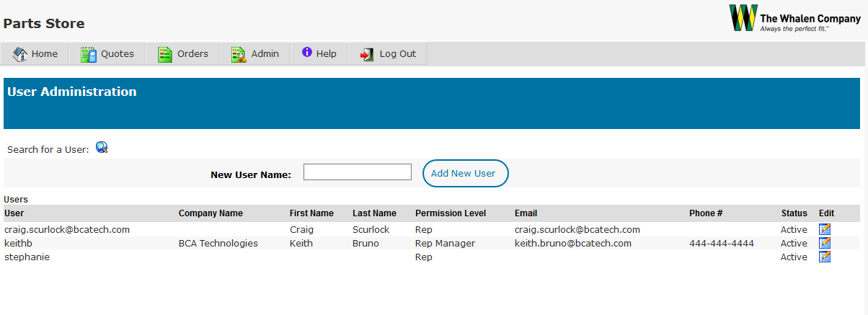Screen dimensions: 868x315
Task: Click the Home house icon
Action: pos(20,54)
